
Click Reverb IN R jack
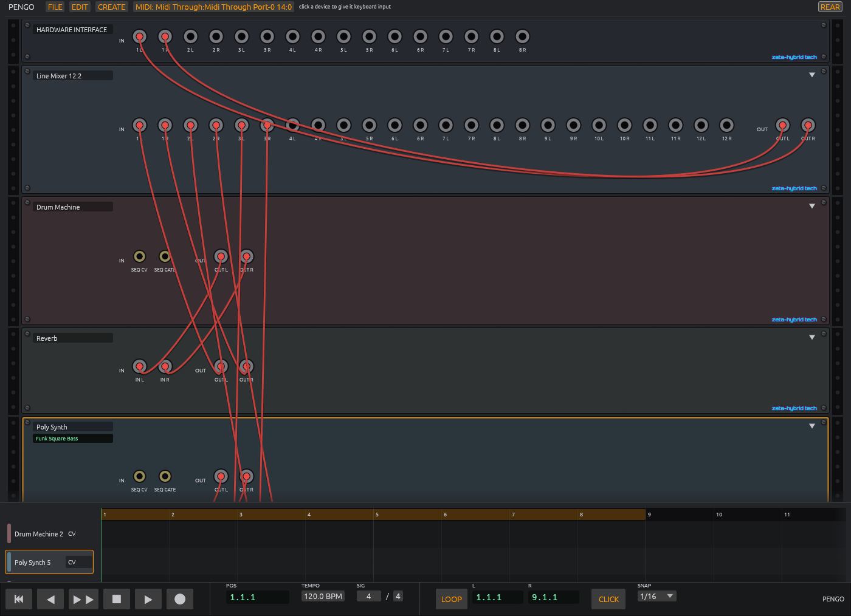(165, 366)
